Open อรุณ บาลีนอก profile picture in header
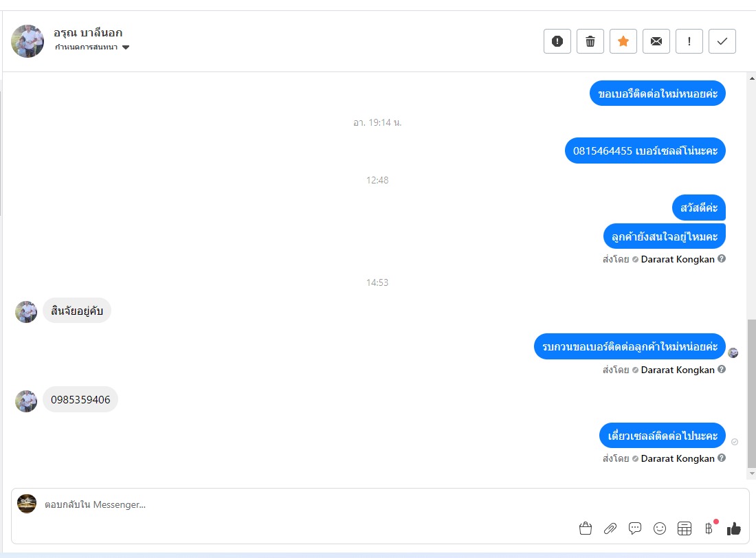Viewport: 756px width, 558px height. 27,41
